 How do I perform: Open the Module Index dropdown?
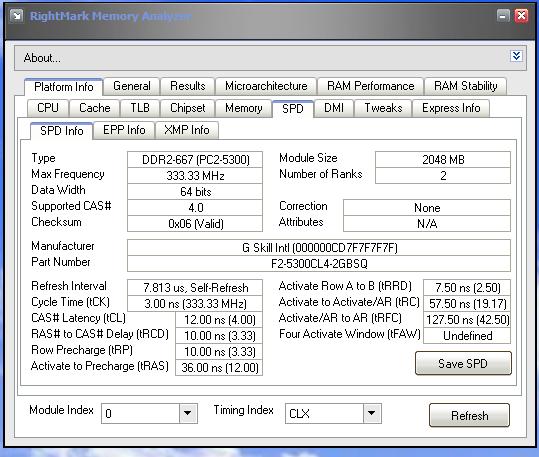click(x=188, y=413)
